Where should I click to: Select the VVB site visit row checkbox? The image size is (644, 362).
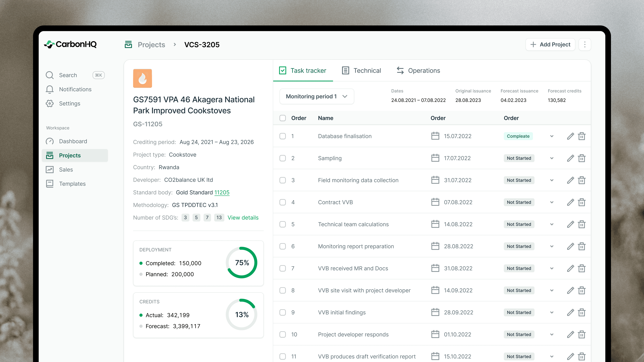tap(282, 290)
